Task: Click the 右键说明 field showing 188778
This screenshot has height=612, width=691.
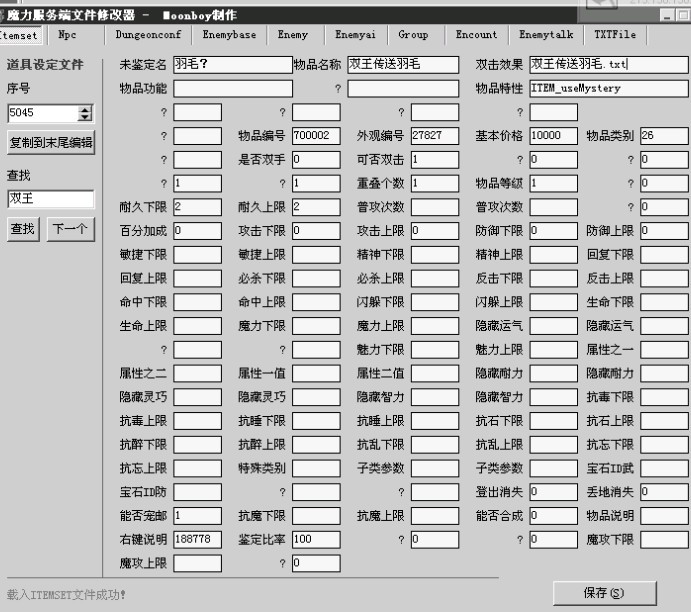Action: pyautogui.click(x=197, y=540)
